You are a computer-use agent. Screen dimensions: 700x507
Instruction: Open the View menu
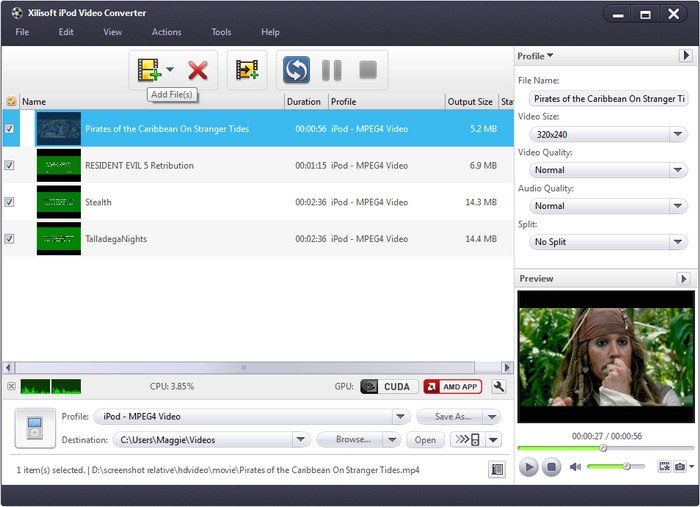click(112, 32)
